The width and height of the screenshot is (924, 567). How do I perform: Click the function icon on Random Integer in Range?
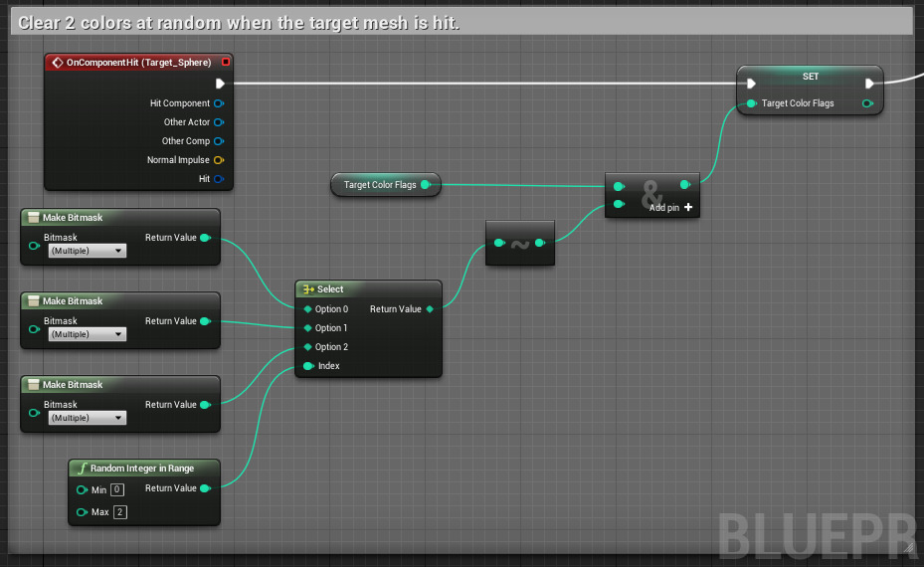click(x=82, y=469)
